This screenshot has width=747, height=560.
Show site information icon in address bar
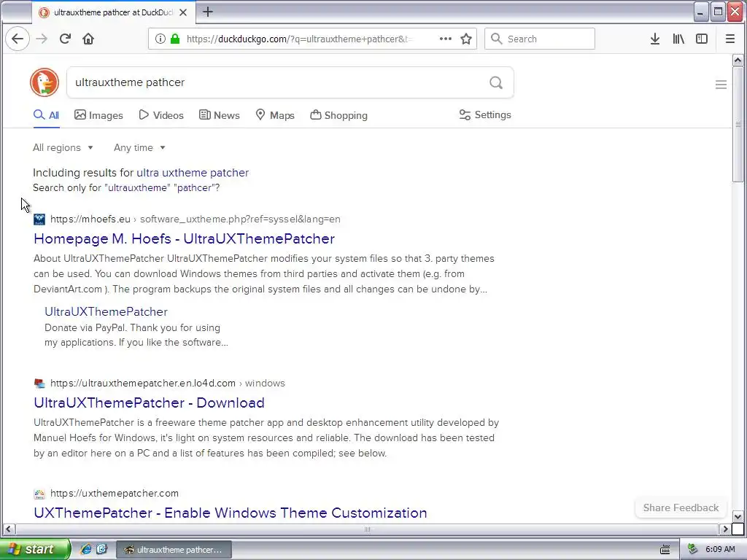pyautogui.click(x=160, y=39)
